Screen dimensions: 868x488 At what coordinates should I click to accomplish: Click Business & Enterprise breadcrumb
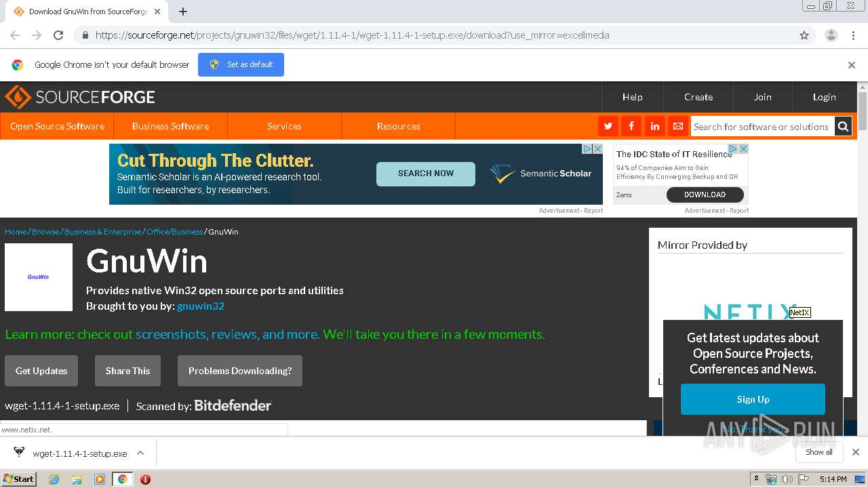tap(103, 232)
